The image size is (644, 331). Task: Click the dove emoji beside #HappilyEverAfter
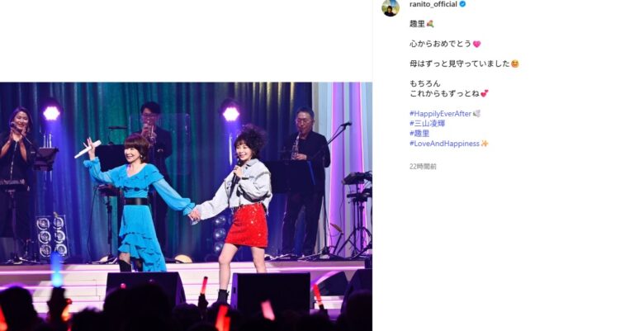[x=477, y=114]
